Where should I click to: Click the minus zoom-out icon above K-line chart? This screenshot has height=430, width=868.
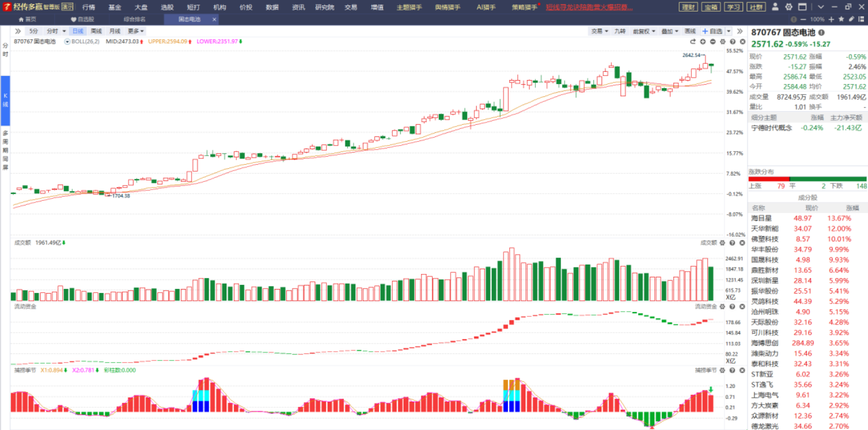tap(712, 42)
